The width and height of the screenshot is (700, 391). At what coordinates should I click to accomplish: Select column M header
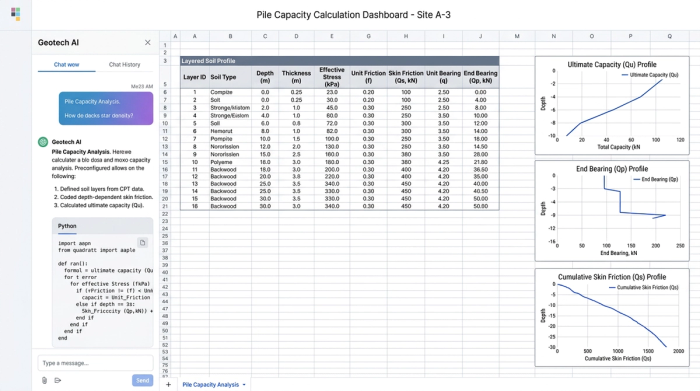point(517,36)
